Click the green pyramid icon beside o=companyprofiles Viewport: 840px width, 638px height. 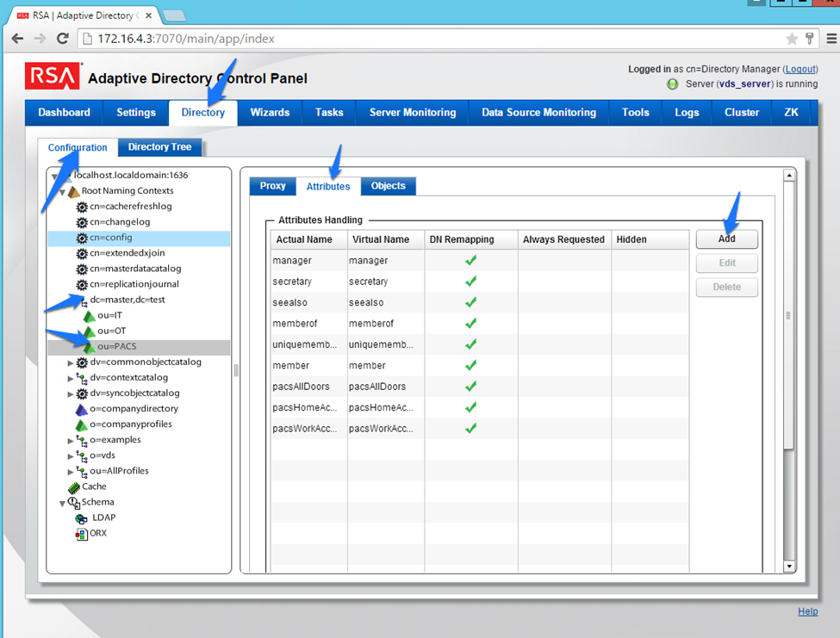[82, 425]
